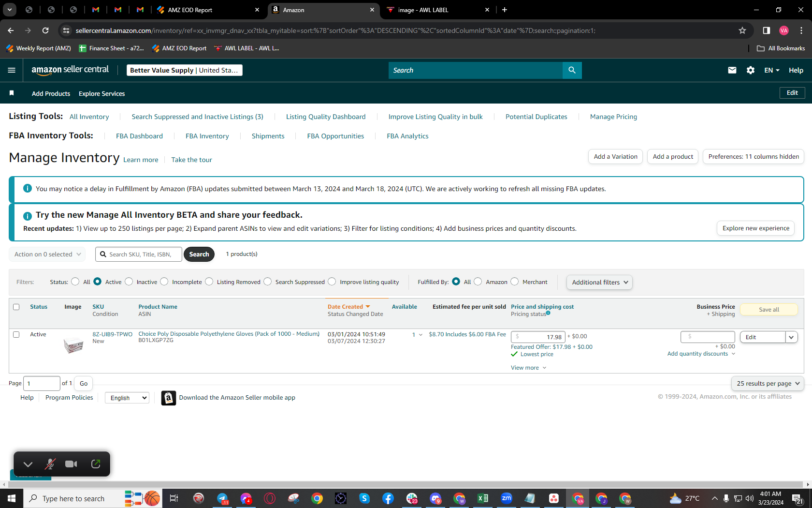Select the Incomplete status radio button
Screen dimensions: 812x508
[164, 282]
